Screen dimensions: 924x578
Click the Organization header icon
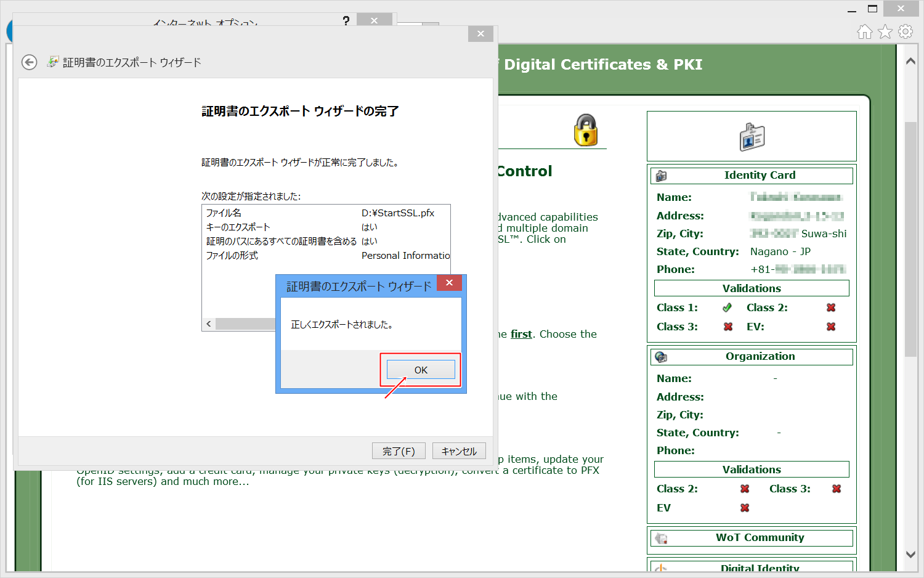[x=661, y=357]
